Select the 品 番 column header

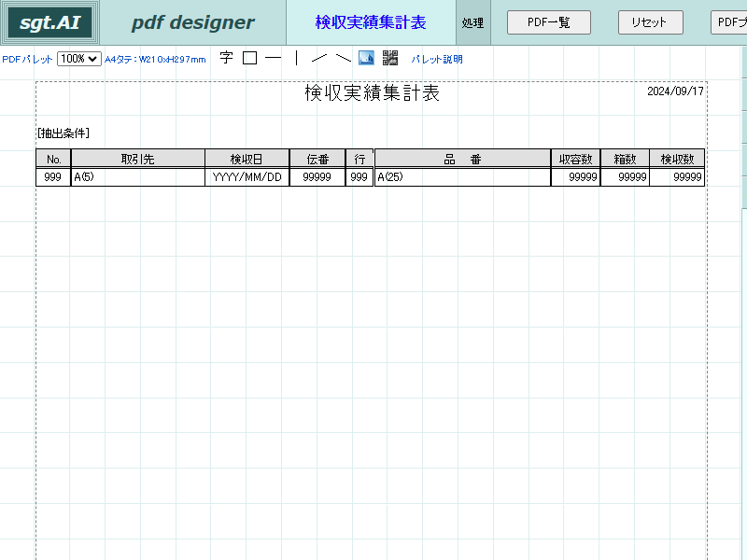462,159
